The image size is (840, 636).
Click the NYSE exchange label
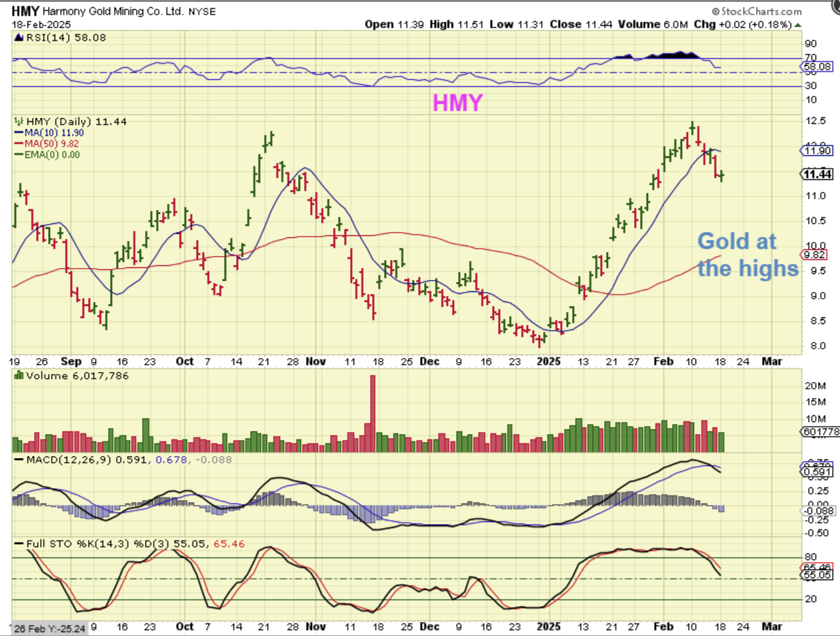(202, 12)
